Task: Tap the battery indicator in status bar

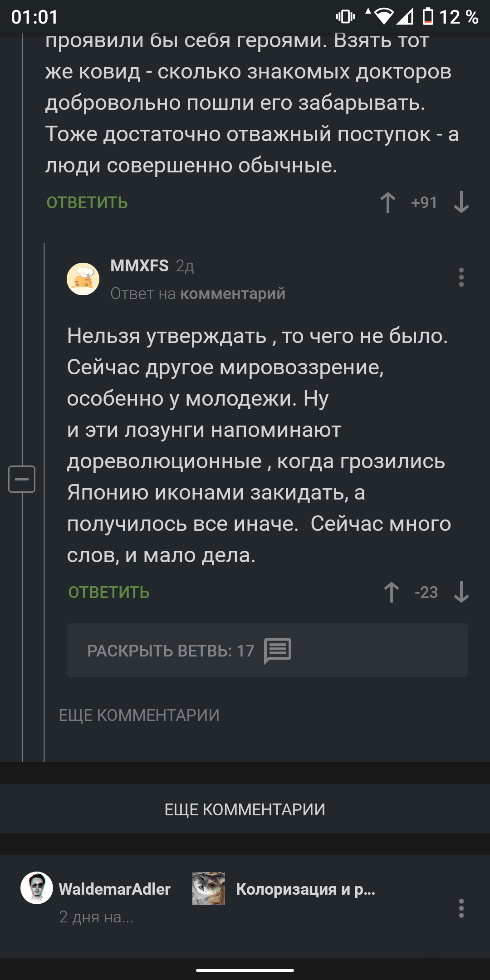Action: pos(428,17)
